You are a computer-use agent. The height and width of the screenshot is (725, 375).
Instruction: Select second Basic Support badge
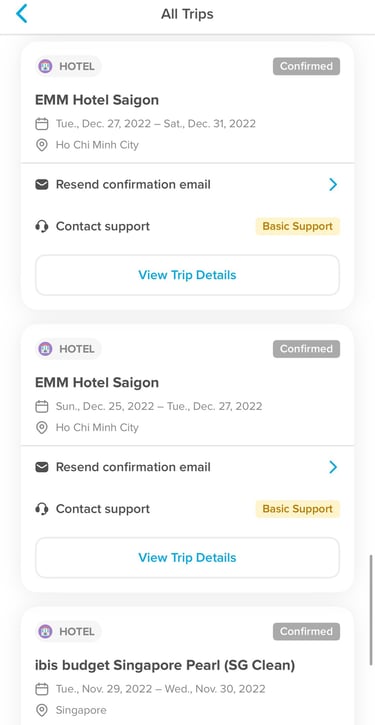[x=298, y=509]
